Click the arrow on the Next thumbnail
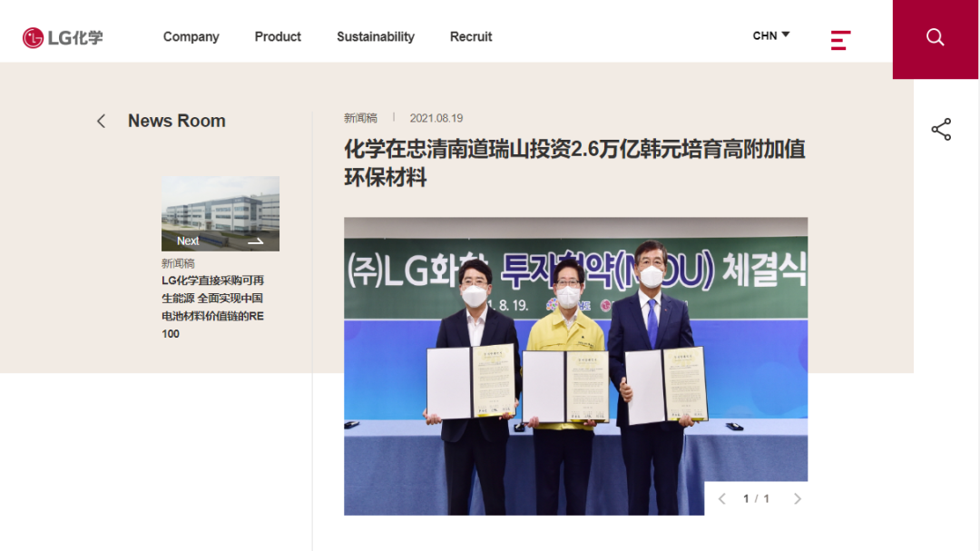The width and height of the screenshot is (980, 551). click(x=255, y=241)
